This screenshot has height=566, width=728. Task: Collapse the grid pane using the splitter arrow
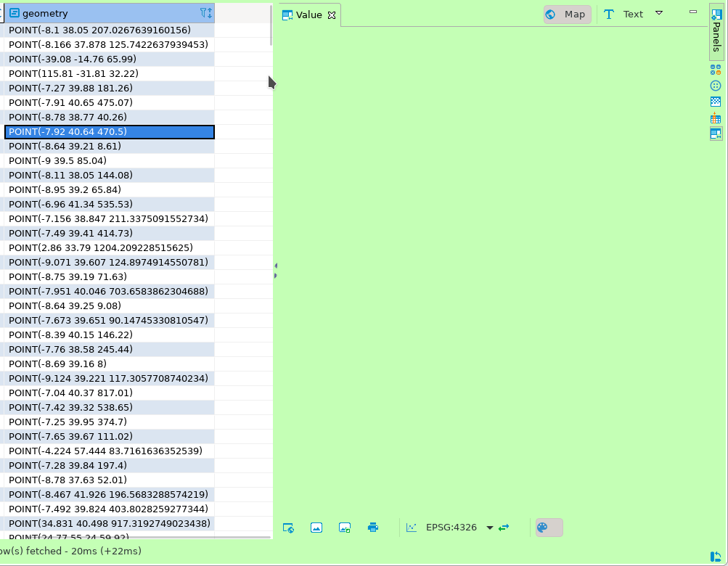coord(275,266)
